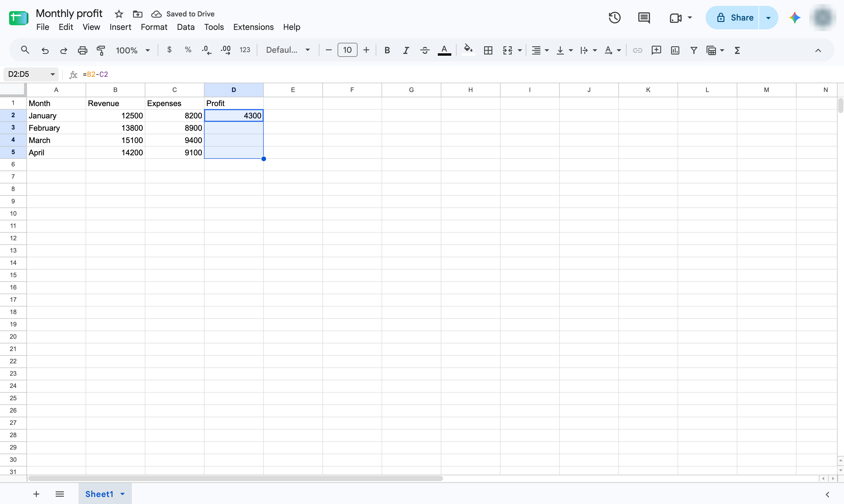Activate the paint format roller tool
Image resolution: width=844 pixels, height=504 pixels.
coord(101,50)
